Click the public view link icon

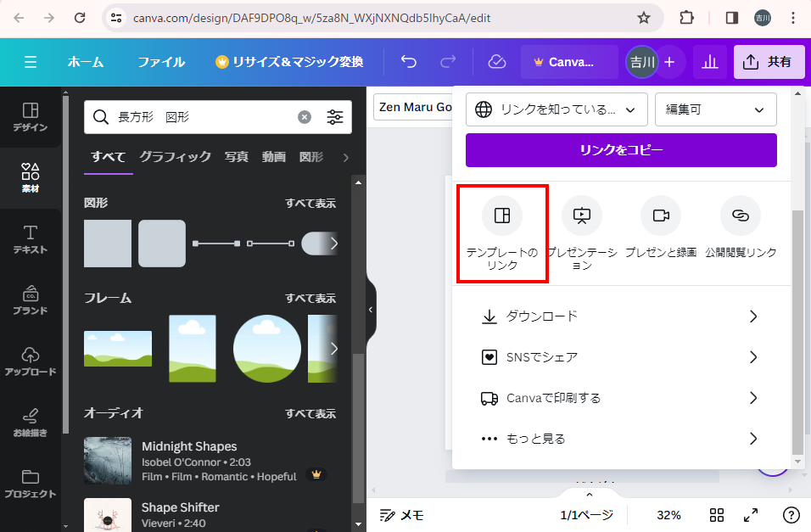coord(740,216)
